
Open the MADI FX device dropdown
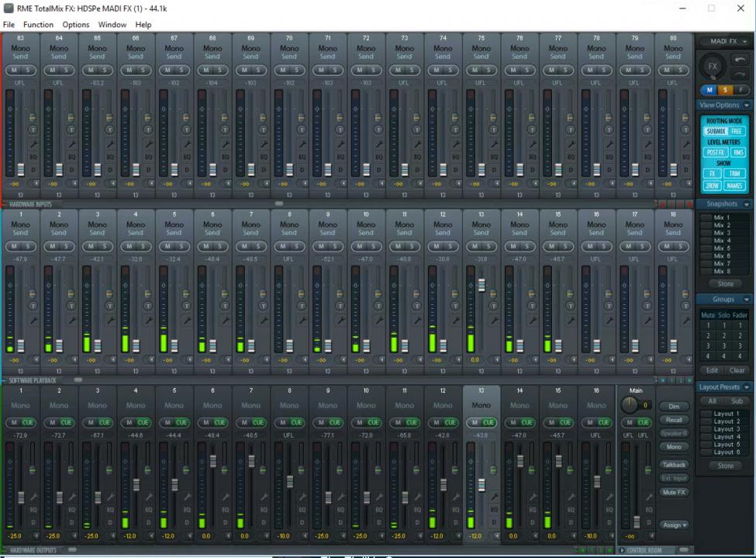(724, 41)
